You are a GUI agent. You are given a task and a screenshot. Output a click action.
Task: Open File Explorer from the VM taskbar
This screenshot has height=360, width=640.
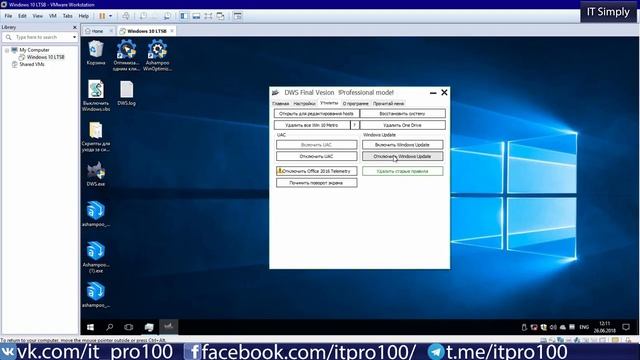tap(149, 327)
